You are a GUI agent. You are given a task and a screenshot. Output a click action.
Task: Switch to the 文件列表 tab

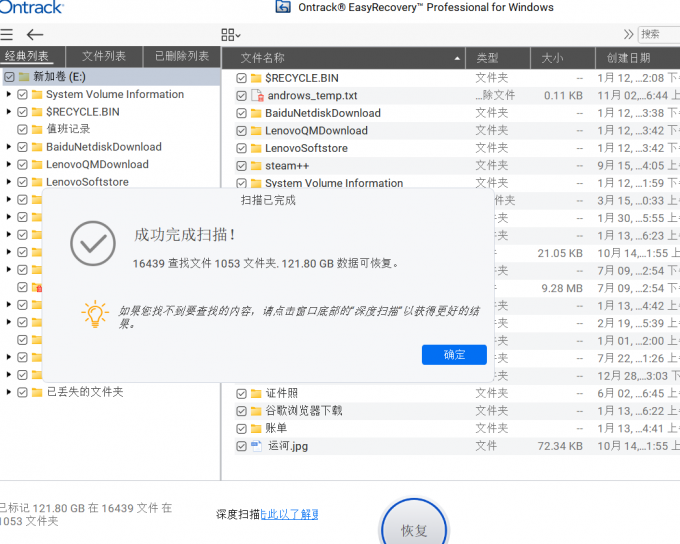click(104, 56)
